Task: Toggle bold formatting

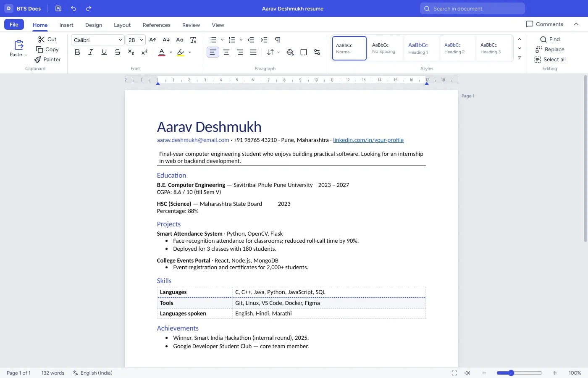Action: coord(77,52)
